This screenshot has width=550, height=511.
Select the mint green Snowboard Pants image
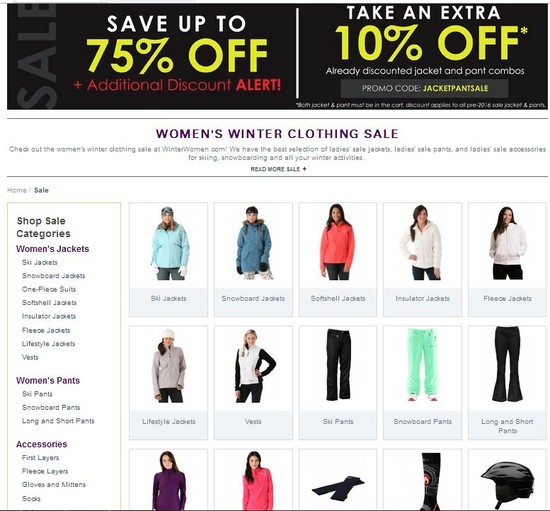(422, 365)
